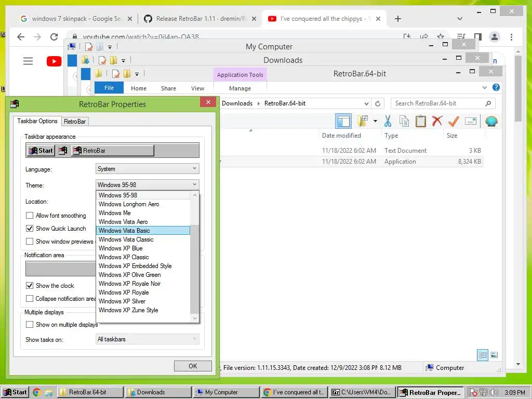Click the Search RetroBar.64-bit field

pos(443,103)
